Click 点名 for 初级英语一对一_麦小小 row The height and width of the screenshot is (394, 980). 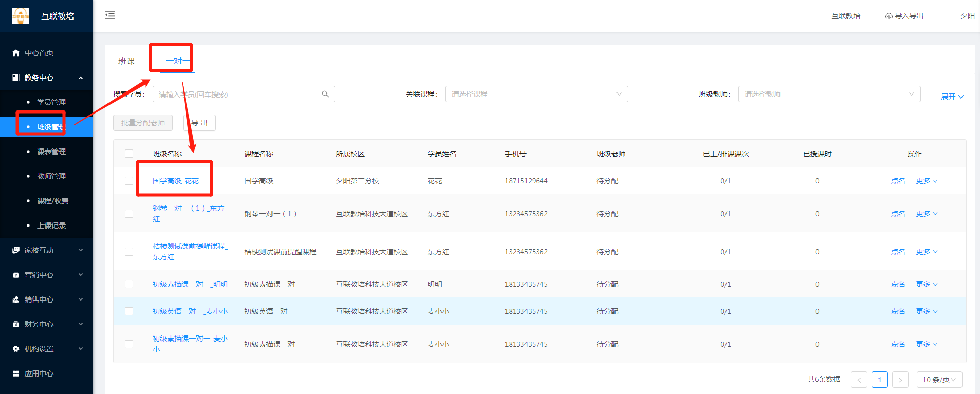tap(898, 311)
